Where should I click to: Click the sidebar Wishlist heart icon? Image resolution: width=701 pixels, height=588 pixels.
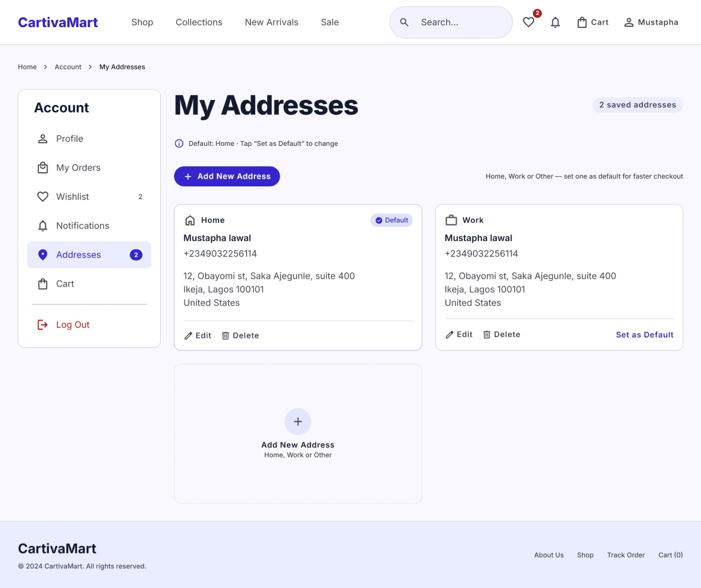(x=43, y=197)
